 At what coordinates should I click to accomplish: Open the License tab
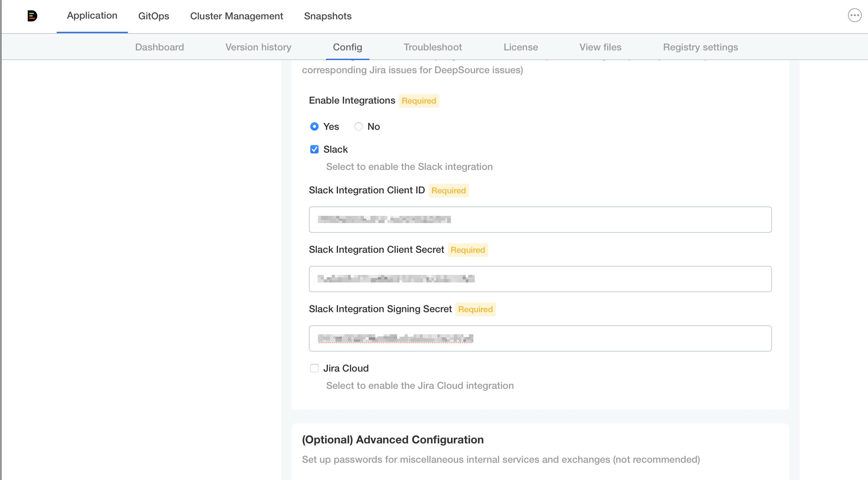coord(520,47)
